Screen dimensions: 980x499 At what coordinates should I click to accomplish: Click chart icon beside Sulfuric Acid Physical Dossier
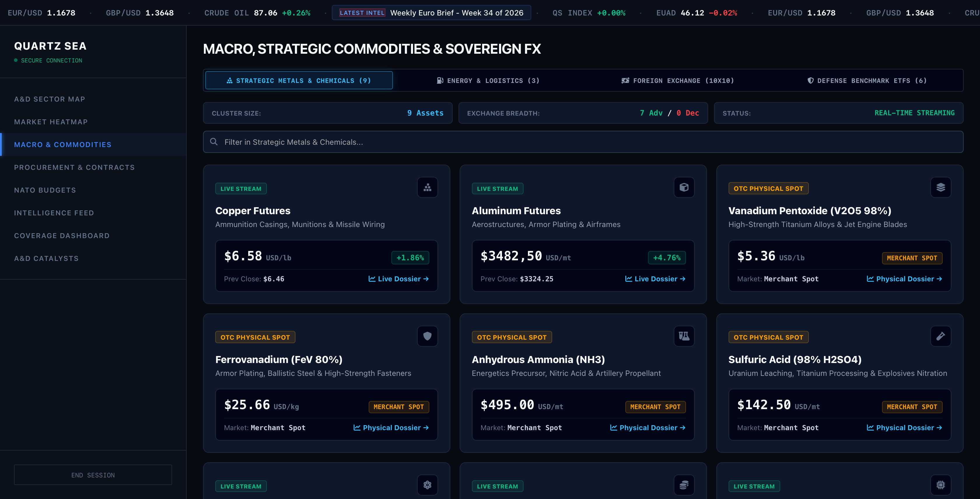[870, 428]
